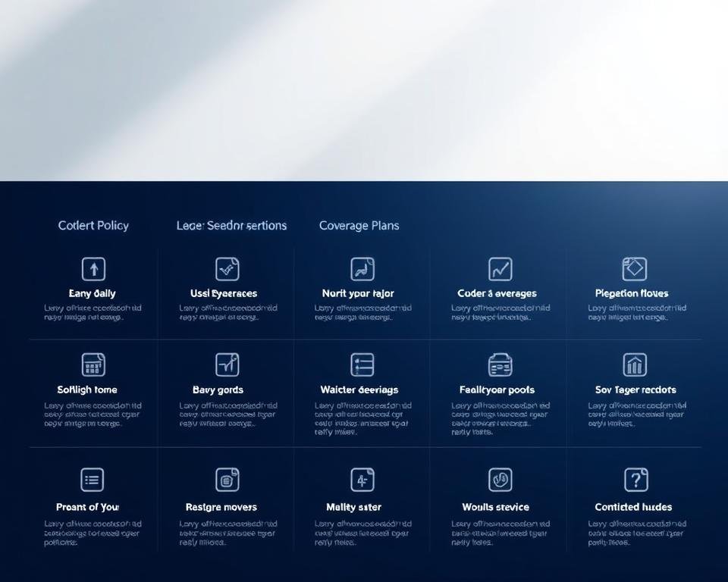728x582 pixels.
Task: Open the Mallty sater title link
Action: [353, 507]
